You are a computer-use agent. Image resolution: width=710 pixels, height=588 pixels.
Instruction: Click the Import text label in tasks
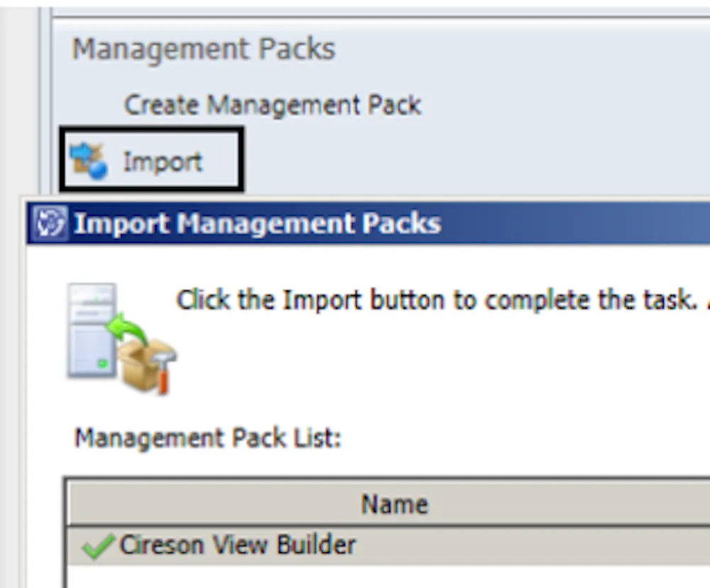163,162
